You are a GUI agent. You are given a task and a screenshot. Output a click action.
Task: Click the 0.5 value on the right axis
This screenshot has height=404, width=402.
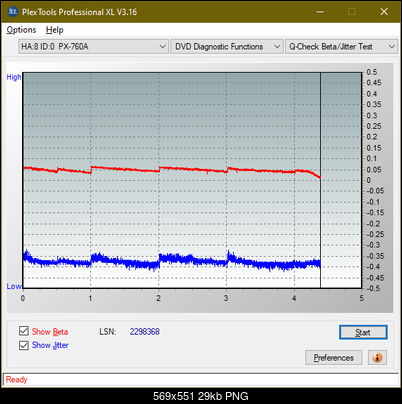point(372,72)
